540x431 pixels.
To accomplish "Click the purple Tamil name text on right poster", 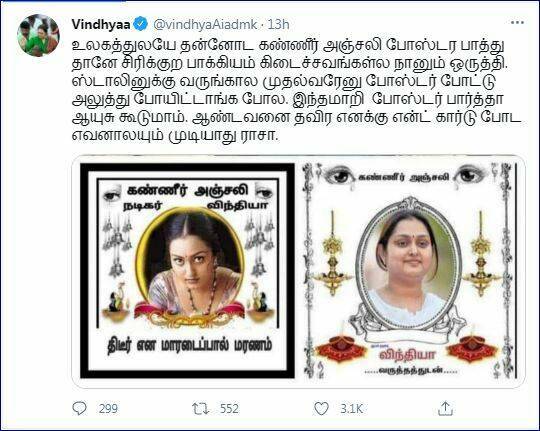I will click(407, 355).
